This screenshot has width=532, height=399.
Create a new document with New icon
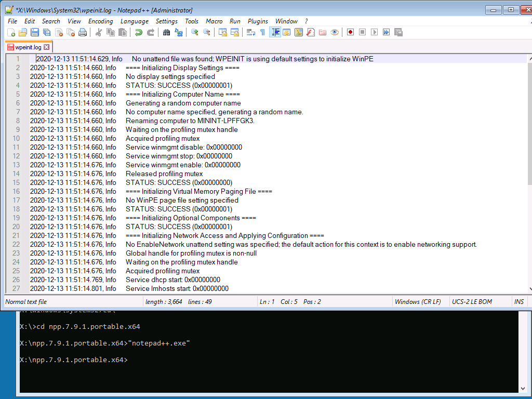tap(11, 32)
